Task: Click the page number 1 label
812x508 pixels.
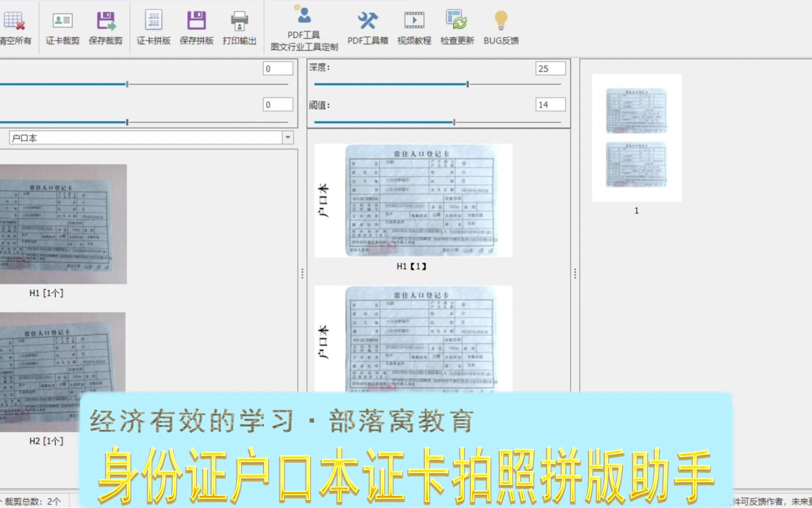Action: pos(637,211)
